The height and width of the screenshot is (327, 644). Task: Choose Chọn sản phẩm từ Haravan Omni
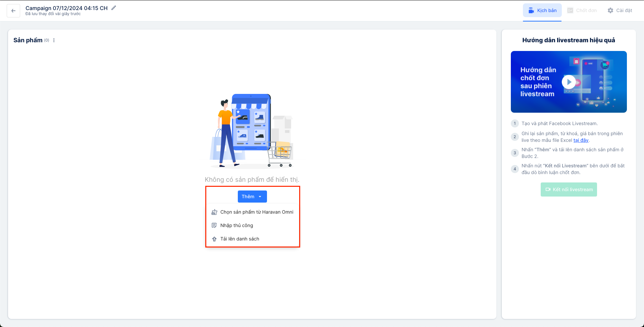coord(253,212)
